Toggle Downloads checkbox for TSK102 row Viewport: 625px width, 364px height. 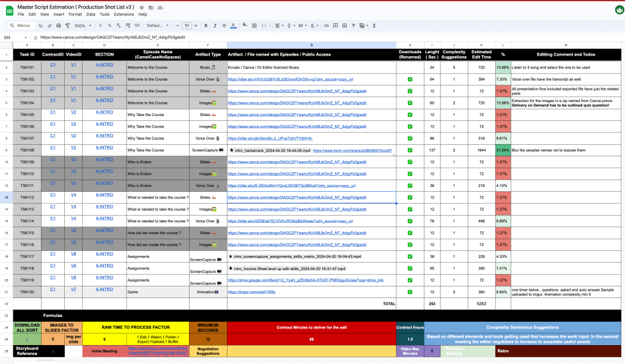(410, 79)
